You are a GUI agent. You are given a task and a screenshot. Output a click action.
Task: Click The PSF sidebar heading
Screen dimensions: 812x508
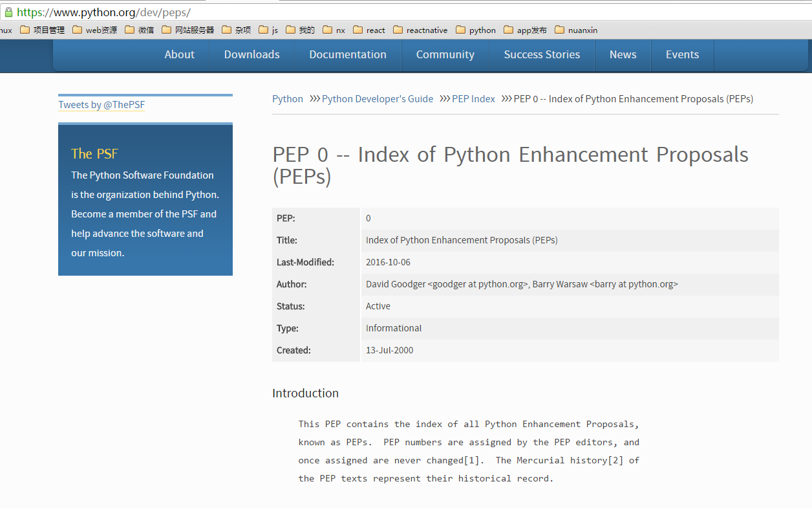coord(94,153)
